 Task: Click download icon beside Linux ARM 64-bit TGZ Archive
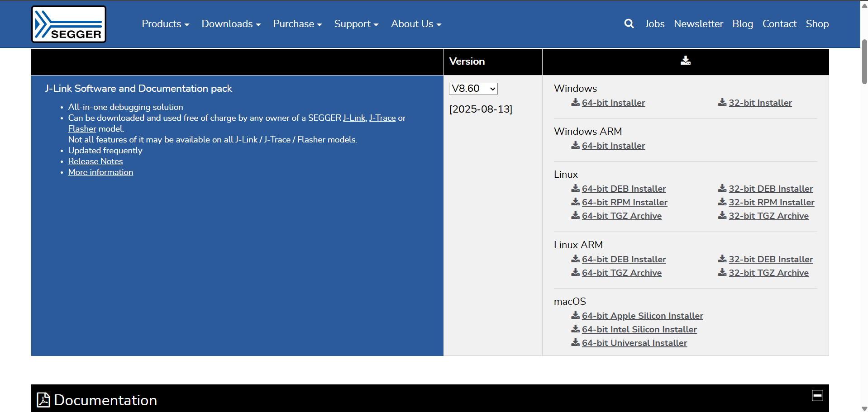coord(575,272)
